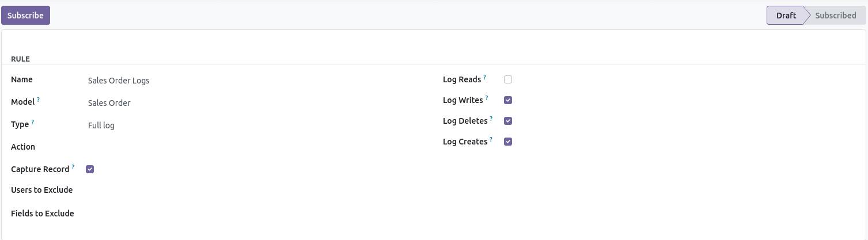Enable the Log Reads checkbox

click(x=508, y=79)
